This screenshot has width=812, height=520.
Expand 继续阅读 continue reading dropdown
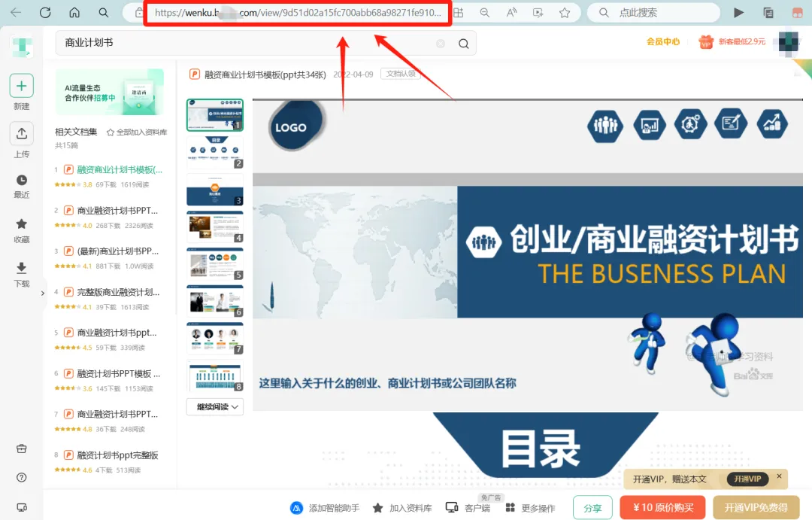click(215, 407)
